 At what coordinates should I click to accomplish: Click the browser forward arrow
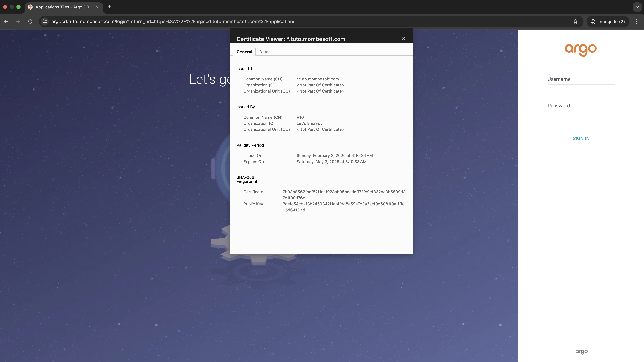(18, 21)
